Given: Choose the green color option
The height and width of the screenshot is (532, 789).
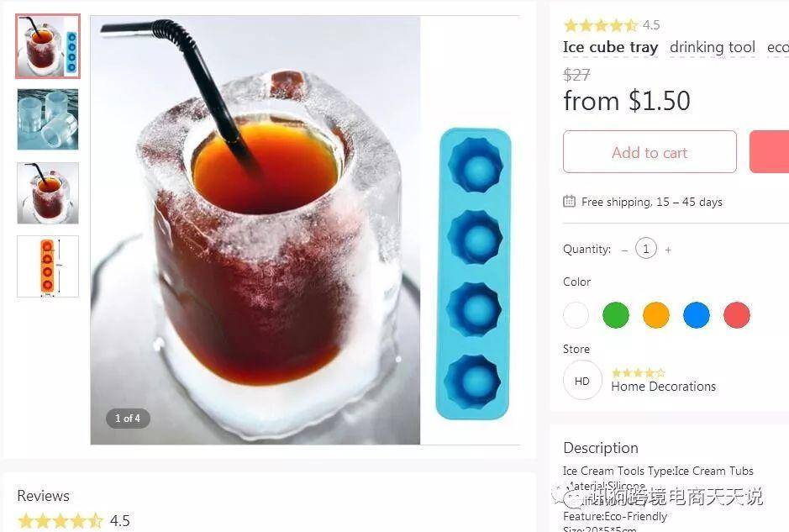Looking at the screenshot, I should [x=616, y=315].
